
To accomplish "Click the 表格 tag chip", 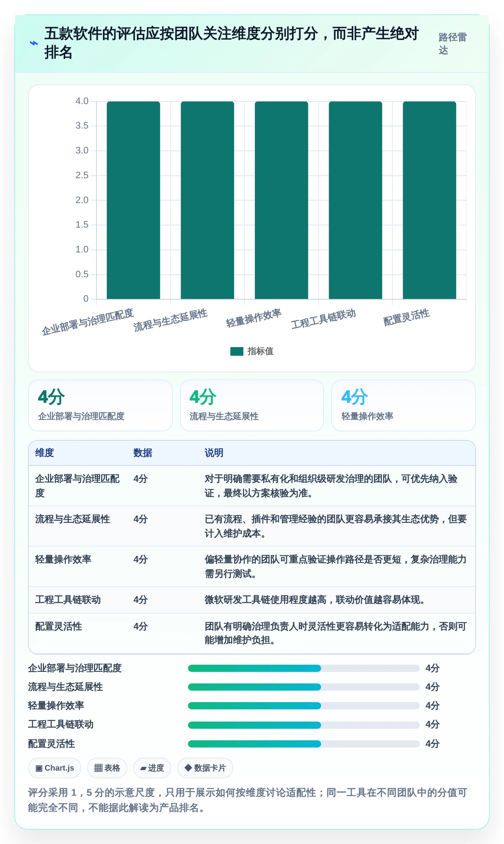I will [107, 768].
